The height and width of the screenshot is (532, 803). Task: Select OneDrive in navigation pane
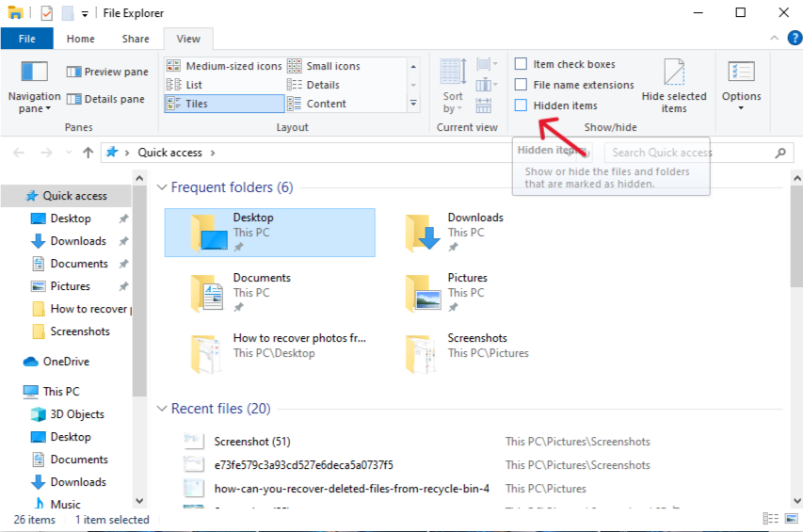point(66,362)
